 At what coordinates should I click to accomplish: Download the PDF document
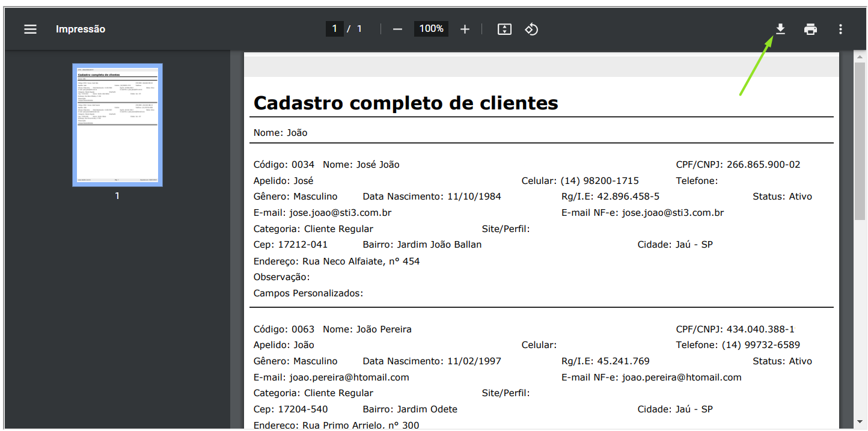click(x=780, y=29)
